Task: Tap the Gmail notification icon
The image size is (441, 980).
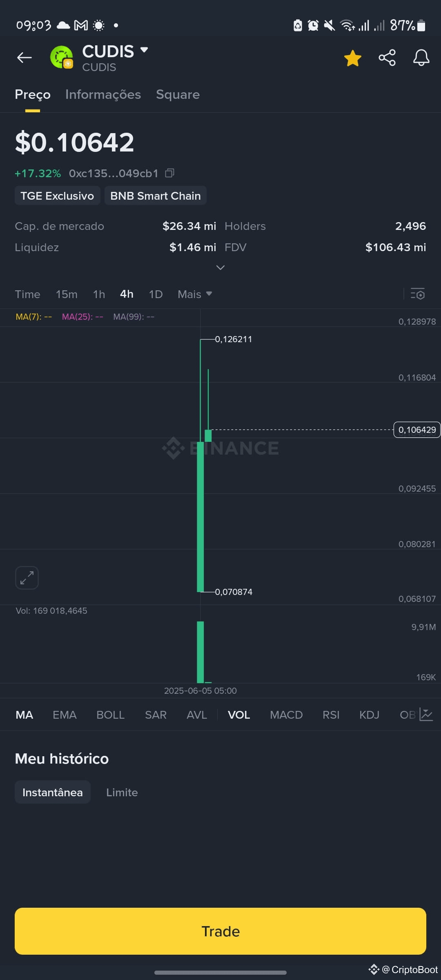Action: click(81, 25)
